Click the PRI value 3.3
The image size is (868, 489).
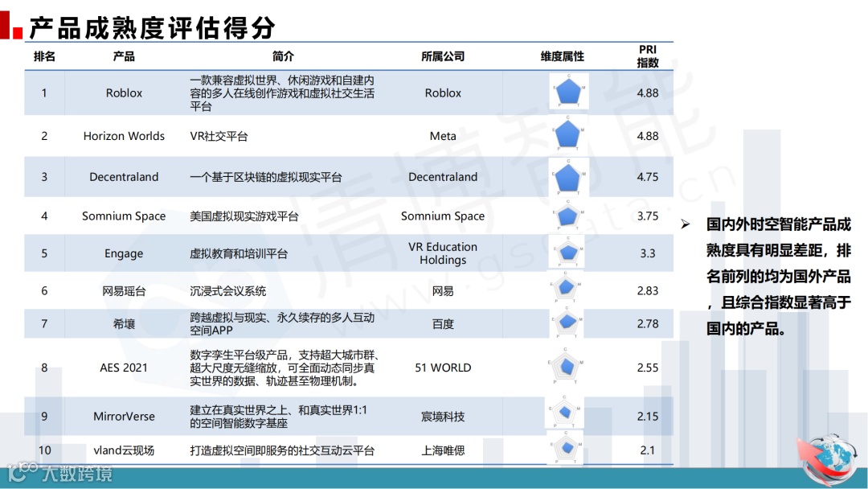point(648,253)
